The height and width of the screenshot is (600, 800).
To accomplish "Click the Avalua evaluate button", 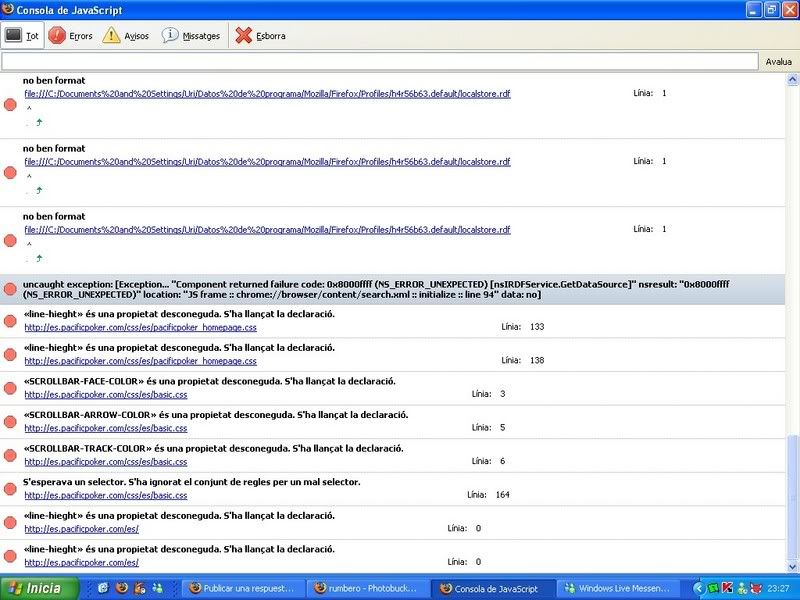I will click(x=779, y=62).
